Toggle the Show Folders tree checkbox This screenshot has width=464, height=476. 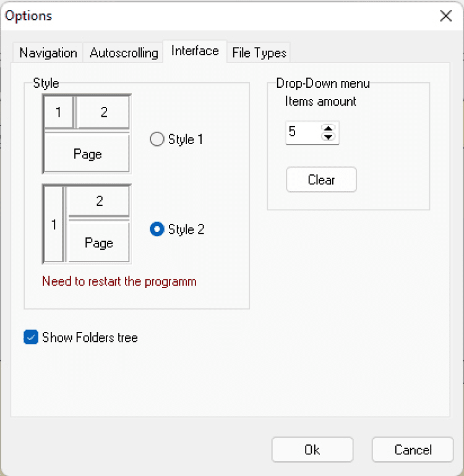[31, 338]
